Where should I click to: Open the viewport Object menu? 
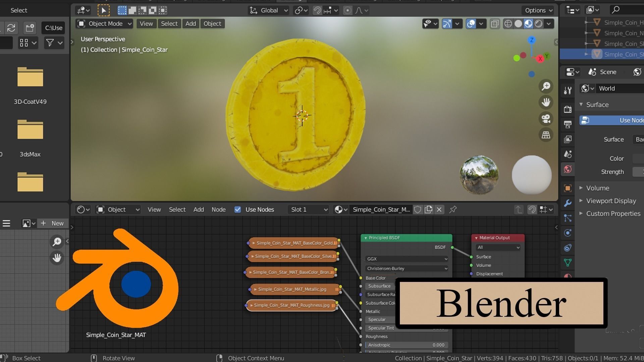[212, 24]
